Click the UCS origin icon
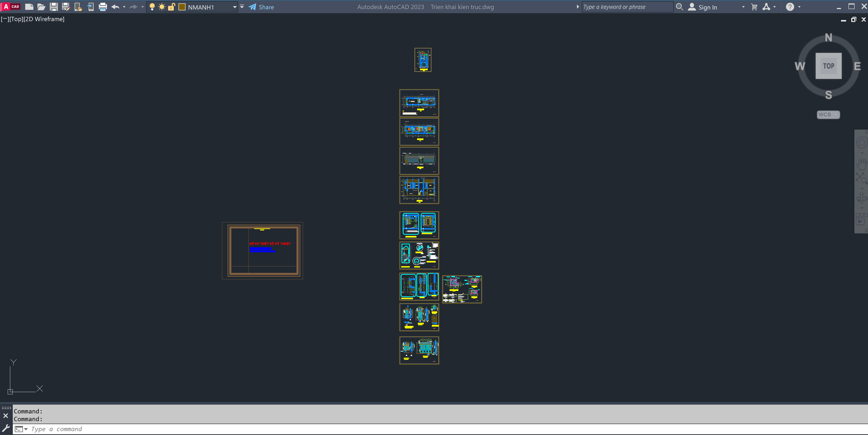 [10, 392]
